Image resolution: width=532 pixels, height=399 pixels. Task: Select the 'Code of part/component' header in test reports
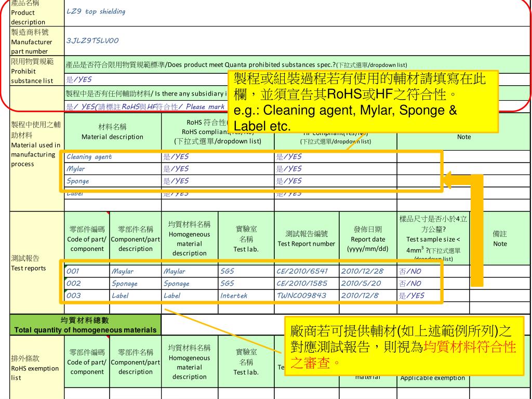pos(87,238)
